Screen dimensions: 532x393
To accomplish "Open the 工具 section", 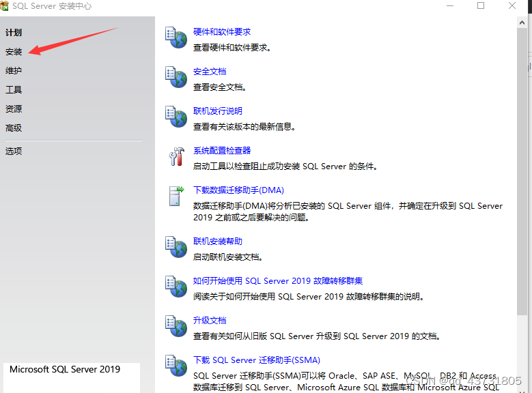I will point(14,90).
